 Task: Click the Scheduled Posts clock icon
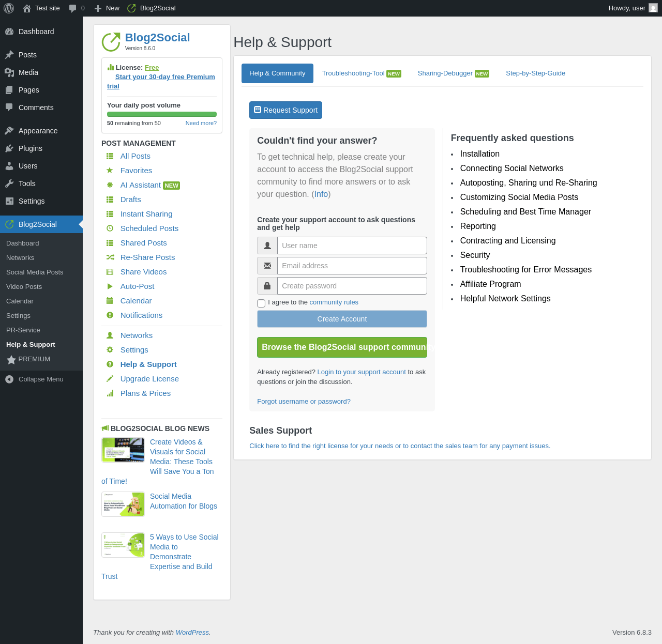(x=110, y=228)
